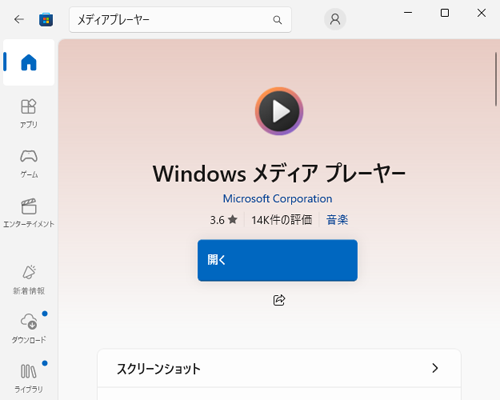Click the Microsoft Store logo icon
Screen dimensions: 500x400
(x=46, y=20)
